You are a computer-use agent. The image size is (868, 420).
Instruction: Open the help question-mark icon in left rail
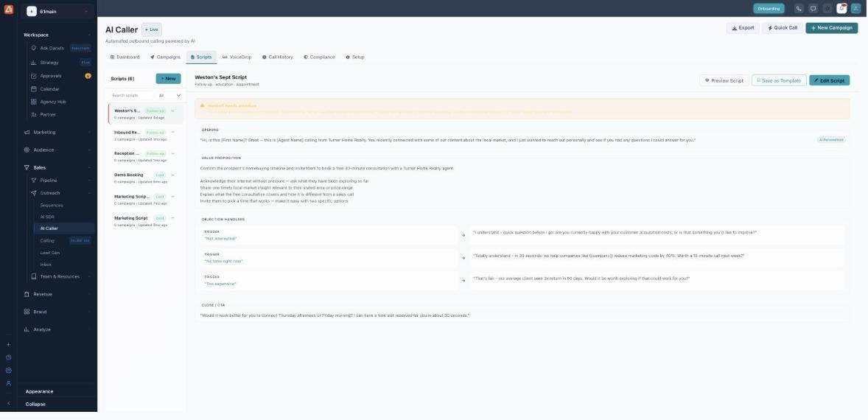[8, 357]
